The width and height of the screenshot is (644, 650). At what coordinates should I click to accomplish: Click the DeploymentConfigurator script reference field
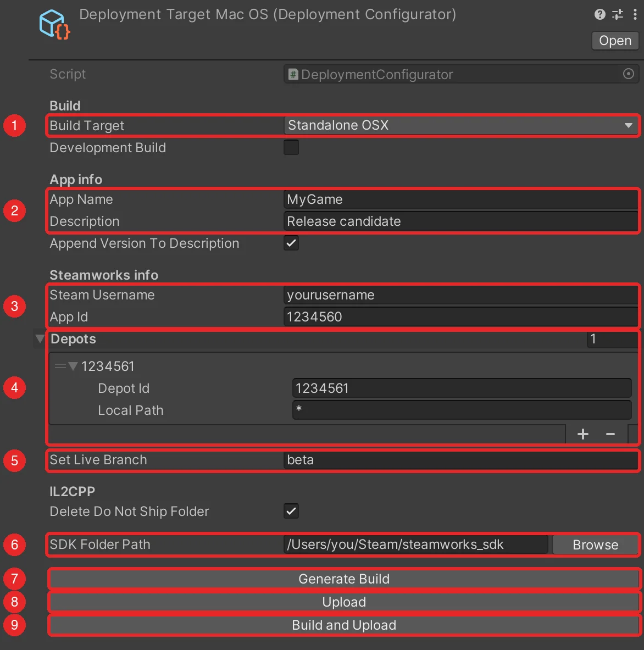pos(460,74)
